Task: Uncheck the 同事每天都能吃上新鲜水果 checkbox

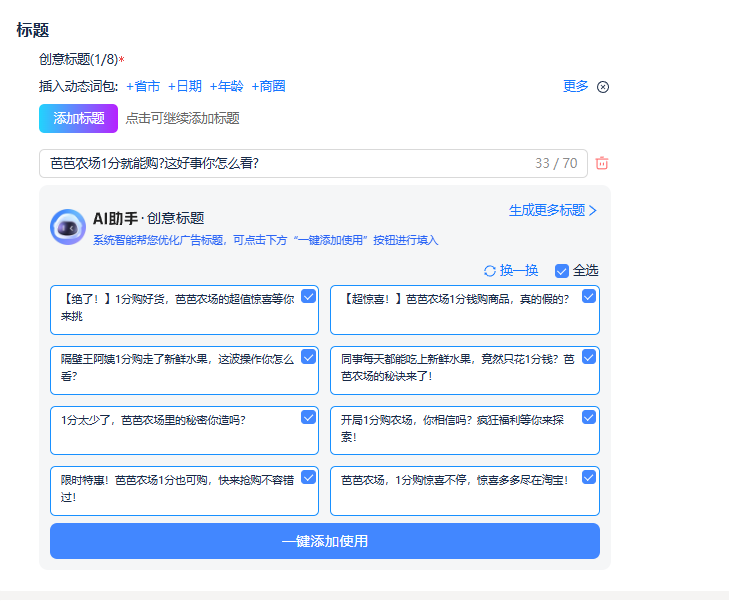Action: click(589, 357)
